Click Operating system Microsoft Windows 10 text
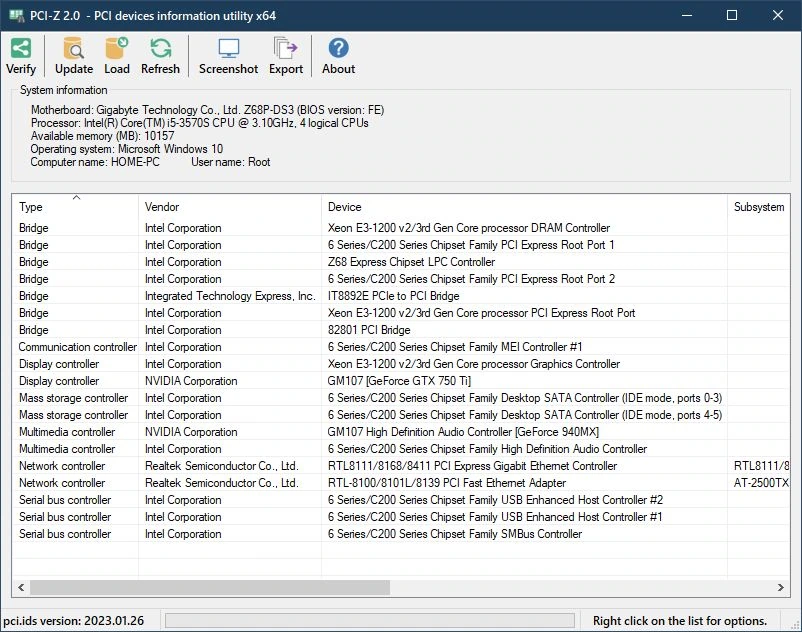Viewport: 802px width, 632px height. pos(126,149)
